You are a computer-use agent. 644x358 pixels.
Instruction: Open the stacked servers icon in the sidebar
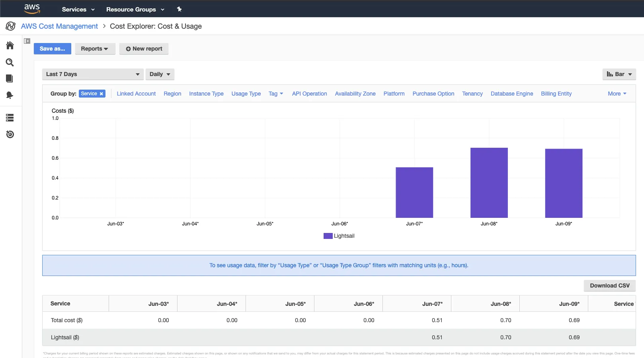pyautogui.click(x=10, y=117)
